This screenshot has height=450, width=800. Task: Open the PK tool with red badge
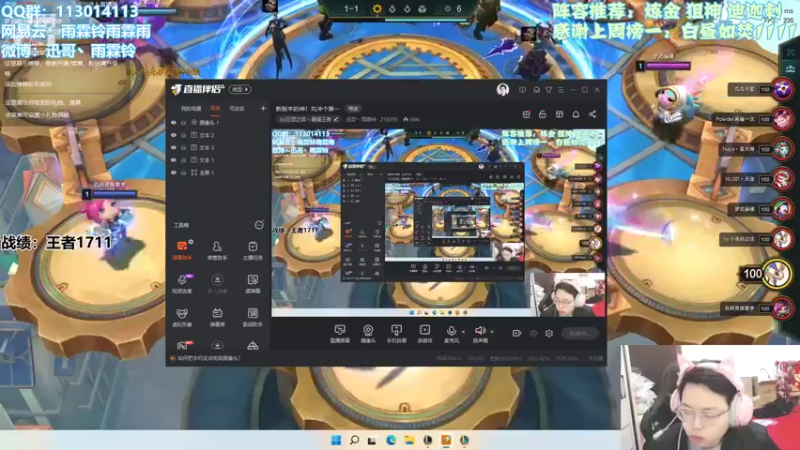[x=183, y=345]
